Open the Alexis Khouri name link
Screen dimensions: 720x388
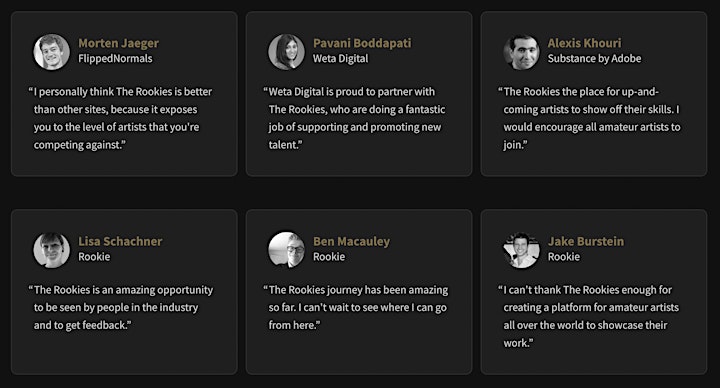click(x=584, y=43)
